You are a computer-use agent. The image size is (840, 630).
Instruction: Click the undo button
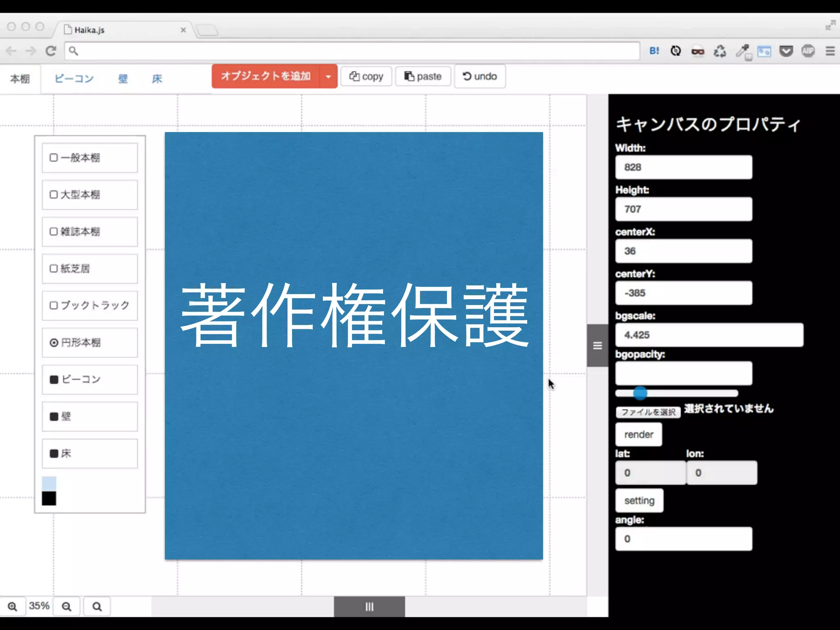(x=480, y=76)
